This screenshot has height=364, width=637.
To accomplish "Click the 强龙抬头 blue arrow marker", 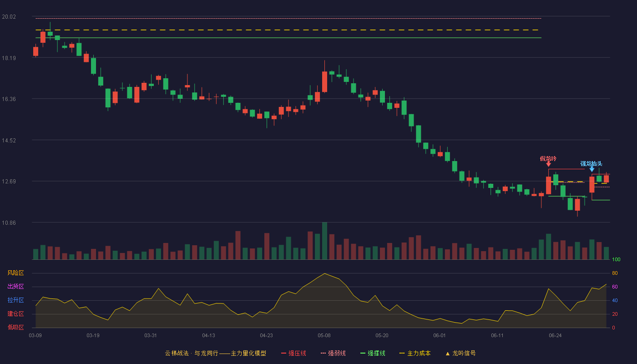I will tap(591, 169).
